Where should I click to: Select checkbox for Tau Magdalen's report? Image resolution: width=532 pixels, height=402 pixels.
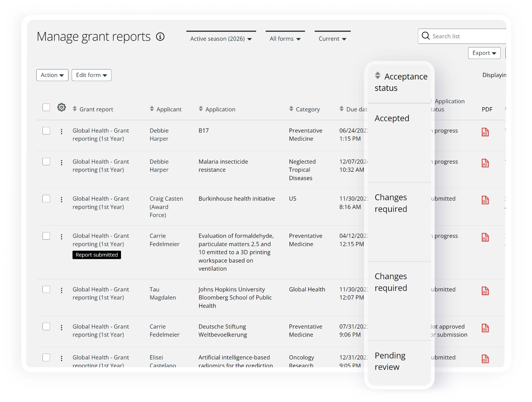tap(46, 290)
